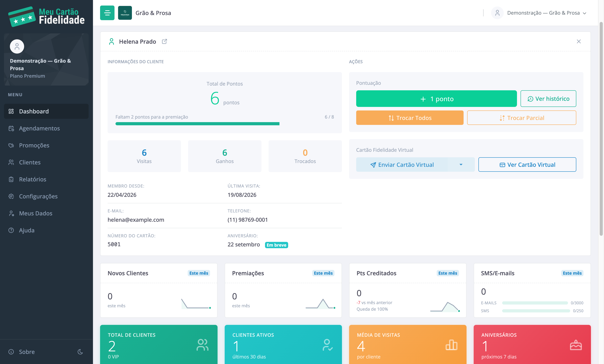Toggle the sidebar with the hamburger menu button
This screenshot has width=604, height=364.
click(x=107, y=13)
